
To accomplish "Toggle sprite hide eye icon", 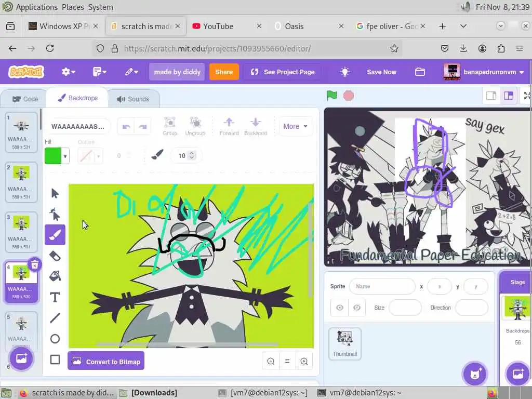I will point(356,308).
